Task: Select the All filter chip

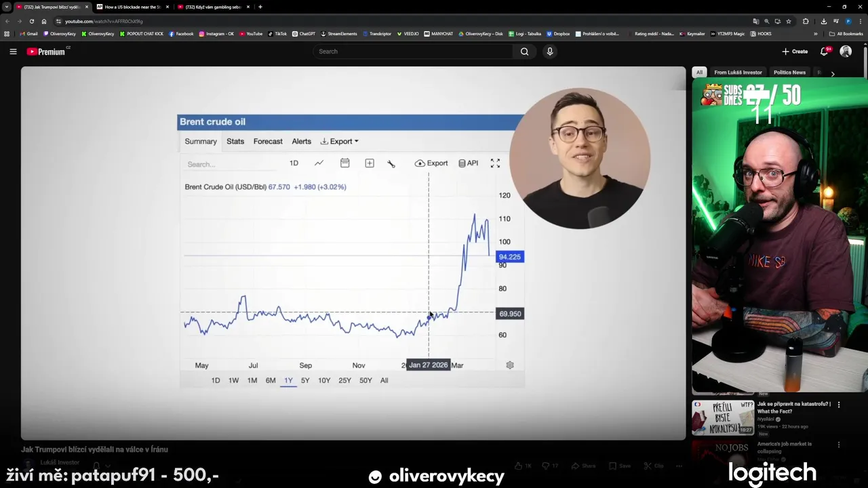Action: [699, 73]
